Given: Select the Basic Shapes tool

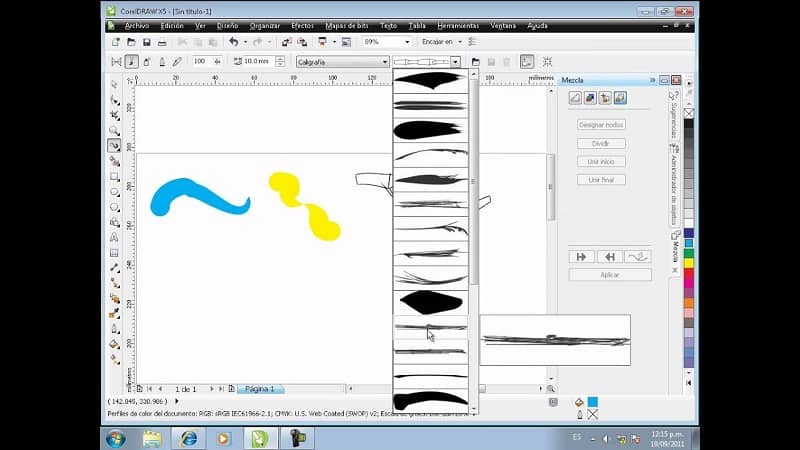Looking at the screenshot, I should click(114, 222).
